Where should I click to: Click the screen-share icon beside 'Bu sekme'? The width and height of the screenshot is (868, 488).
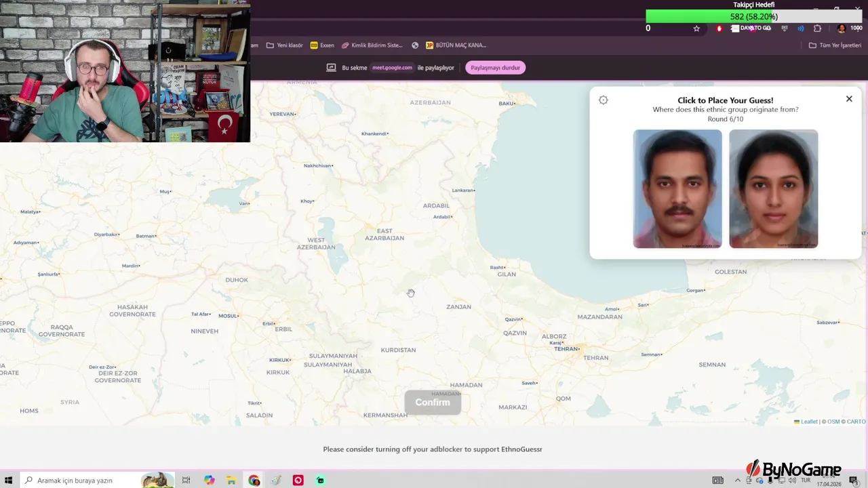(x=332, y=68)
